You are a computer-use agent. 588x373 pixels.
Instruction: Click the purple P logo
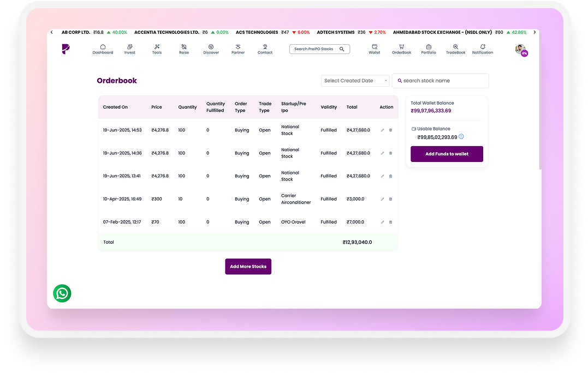[66, 49]
